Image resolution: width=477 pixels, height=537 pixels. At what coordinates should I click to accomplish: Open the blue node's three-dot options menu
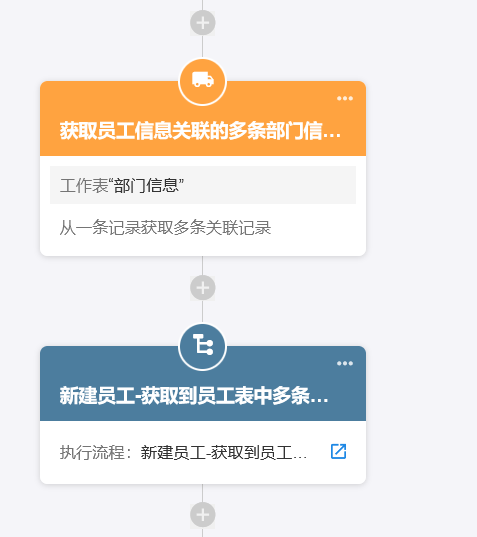pyautogui.click(x=344, y=363)
